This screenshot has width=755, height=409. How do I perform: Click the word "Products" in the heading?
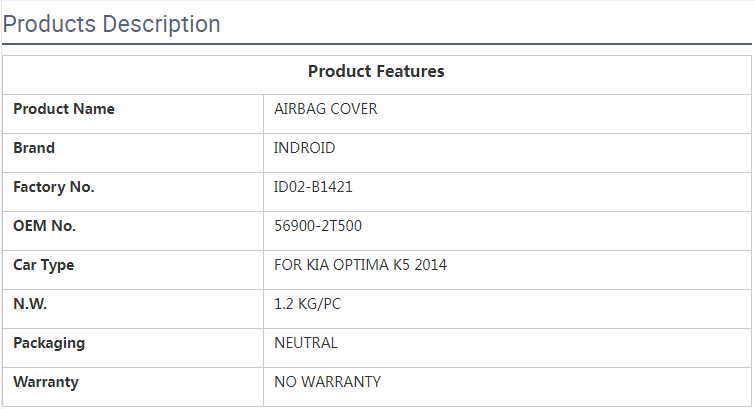point(46,24)
